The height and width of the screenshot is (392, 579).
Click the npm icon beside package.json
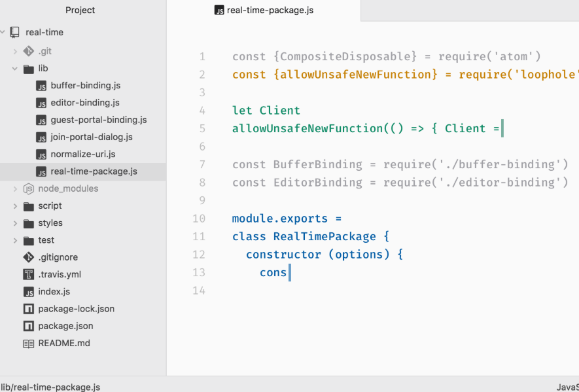(28, 326)
